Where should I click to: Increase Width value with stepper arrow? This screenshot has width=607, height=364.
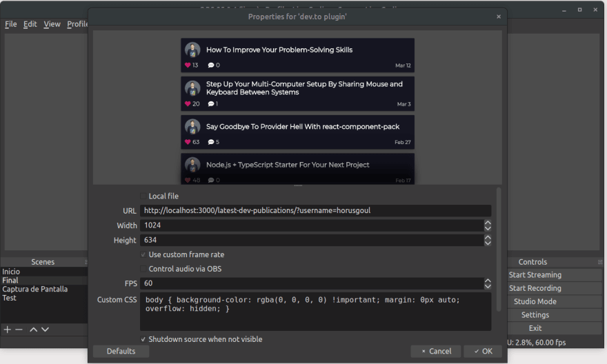(x=488, y=223)
